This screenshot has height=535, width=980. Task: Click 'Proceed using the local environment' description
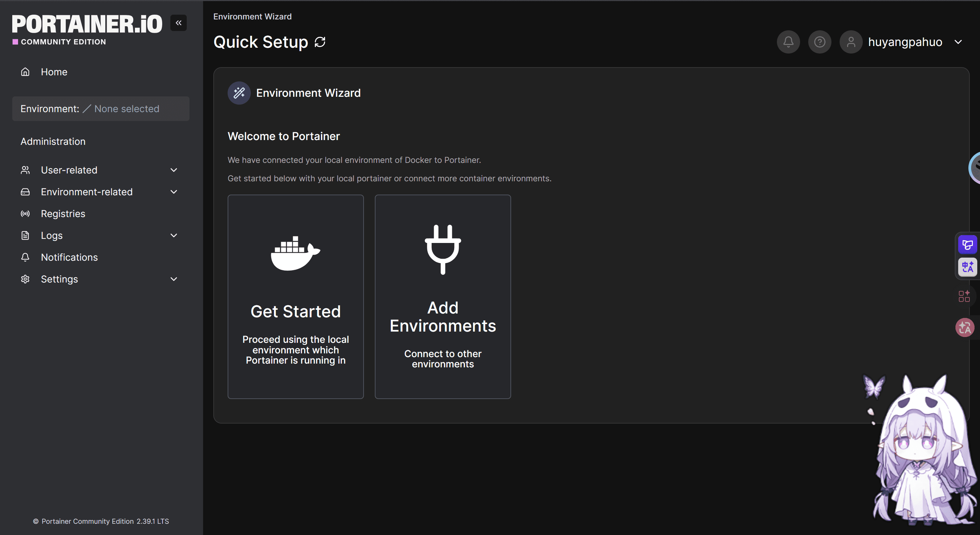[x=295, y=350]
